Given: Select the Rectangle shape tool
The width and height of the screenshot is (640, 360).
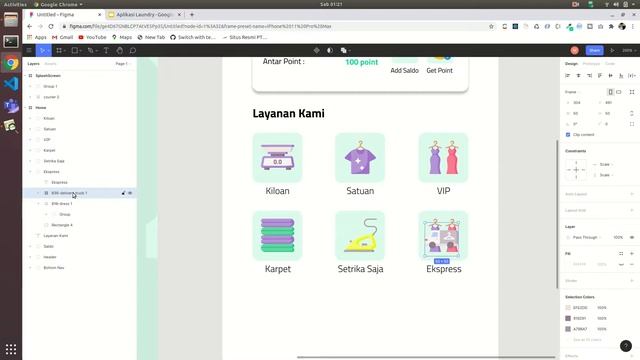Looking at the screenshot, I should pyautogui.click(x=75, y=51).
